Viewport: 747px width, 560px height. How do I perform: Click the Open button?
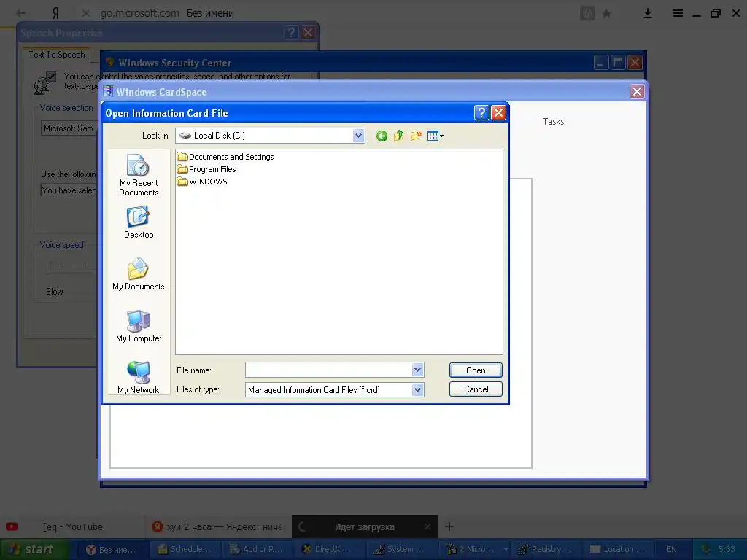(x=476, y=370)
